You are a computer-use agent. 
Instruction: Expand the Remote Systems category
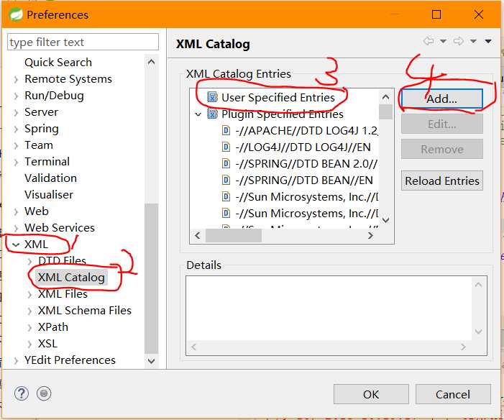(x=16, y=79)
